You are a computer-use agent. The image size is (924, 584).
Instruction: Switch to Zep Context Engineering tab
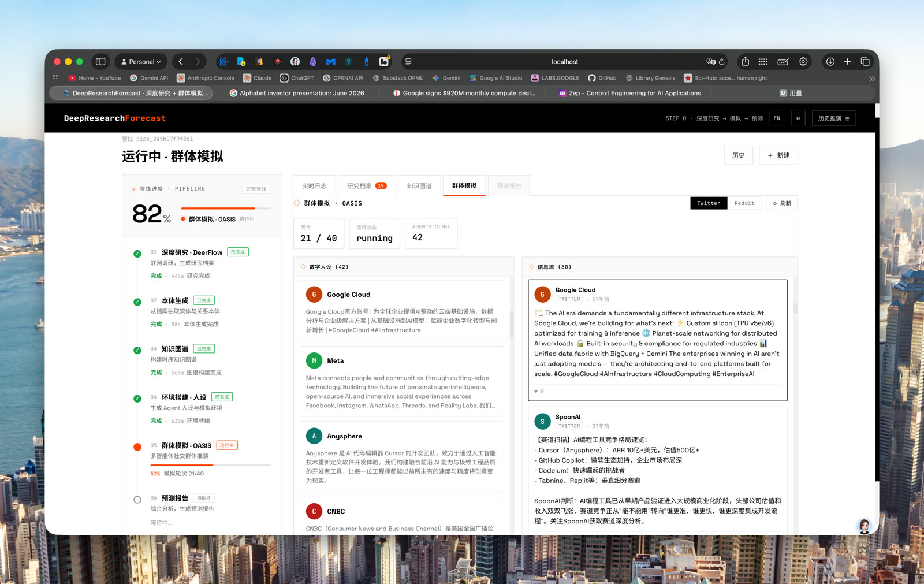click(x=630, y=93)
